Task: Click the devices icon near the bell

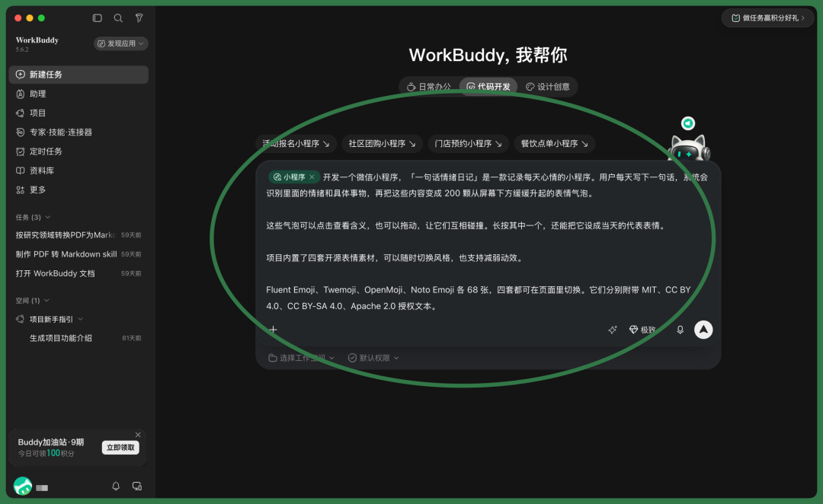Action: (137, 486)
